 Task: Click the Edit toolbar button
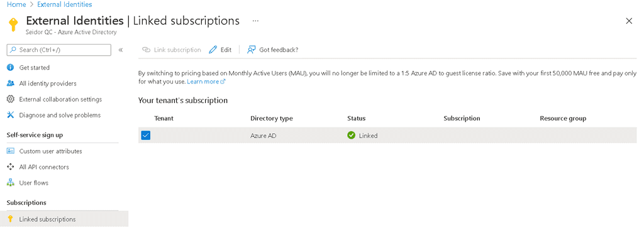pyautogui.click(x=220, y=50)
